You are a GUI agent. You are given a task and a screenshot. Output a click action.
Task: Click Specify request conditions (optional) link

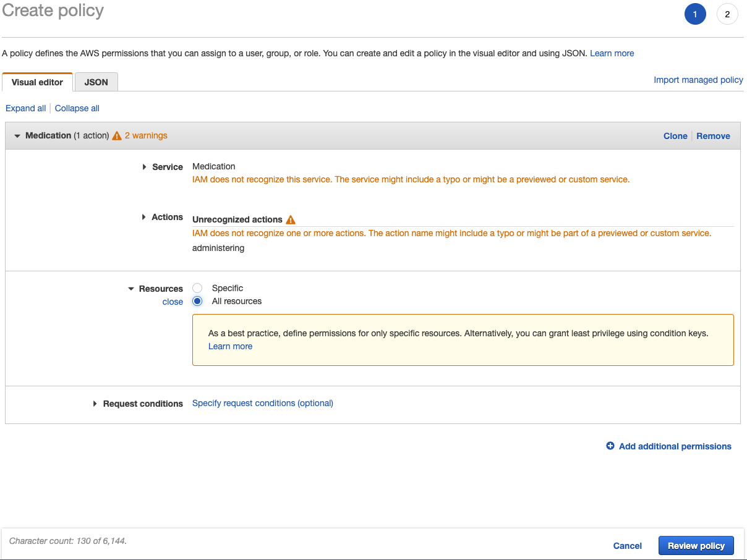pos(263,403)
